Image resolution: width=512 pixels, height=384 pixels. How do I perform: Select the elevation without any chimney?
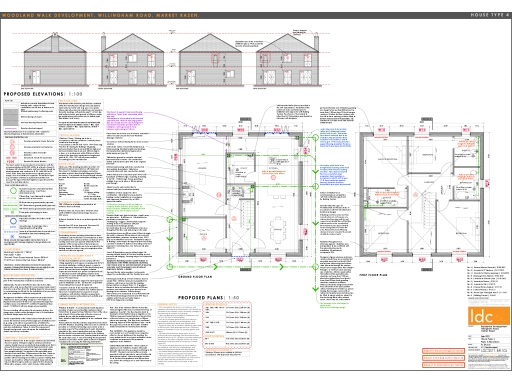click(210, 59)
